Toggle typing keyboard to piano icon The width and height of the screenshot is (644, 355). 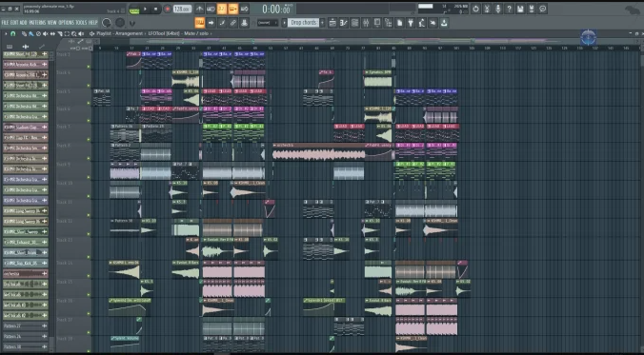click(x=200, y=23)
